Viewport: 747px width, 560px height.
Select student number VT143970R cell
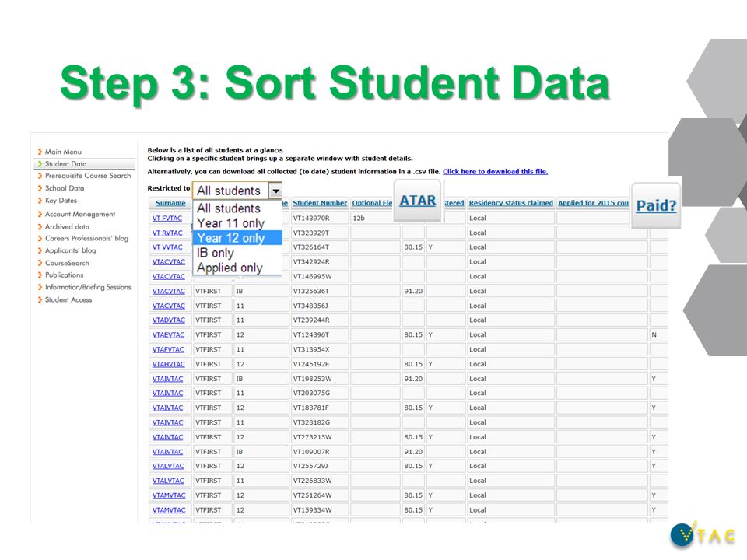tap(319, 218)
